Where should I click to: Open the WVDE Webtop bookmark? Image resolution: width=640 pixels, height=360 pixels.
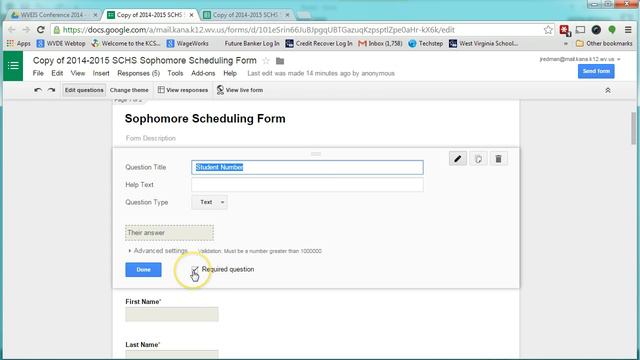[61, 43]
